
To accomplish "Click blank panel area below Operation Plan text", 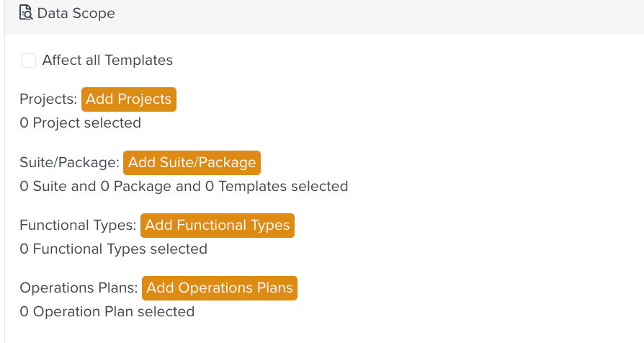I will [x=324, y=331].
